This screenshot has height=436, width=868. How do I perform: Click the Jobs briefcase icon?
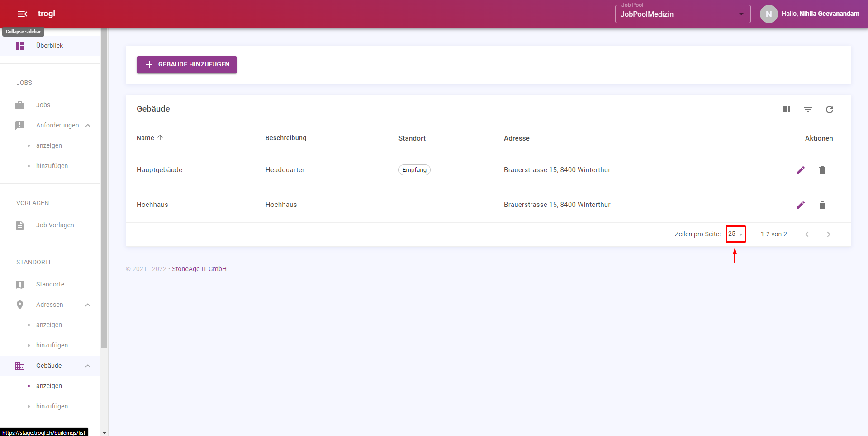20,105
